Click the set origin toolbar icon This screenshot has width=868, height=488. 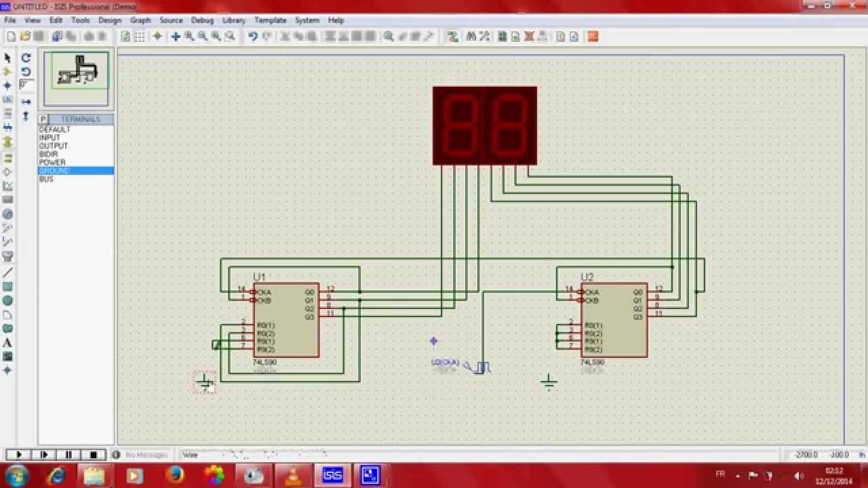(x=157, y=37)
